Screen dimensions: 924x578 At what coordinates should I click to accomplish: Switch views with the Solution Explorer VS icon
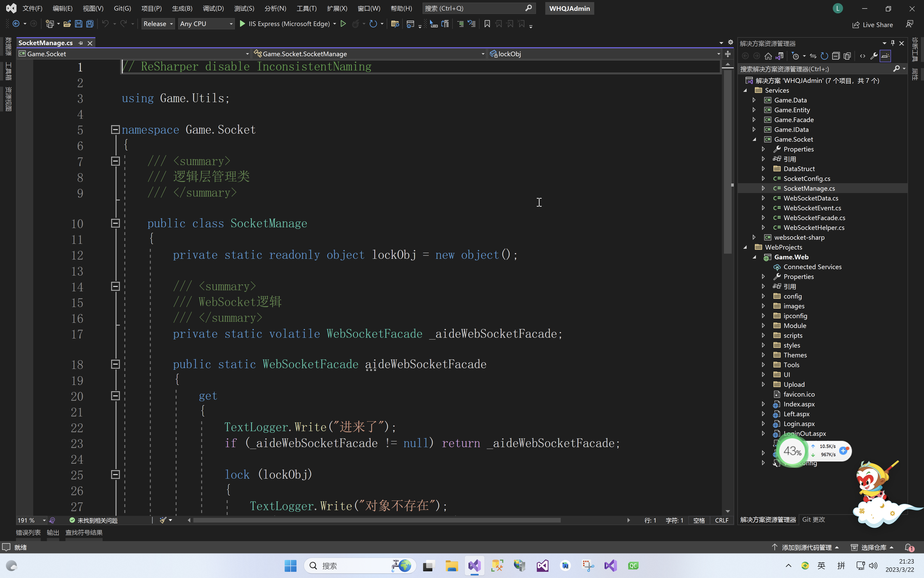[780, 56]
